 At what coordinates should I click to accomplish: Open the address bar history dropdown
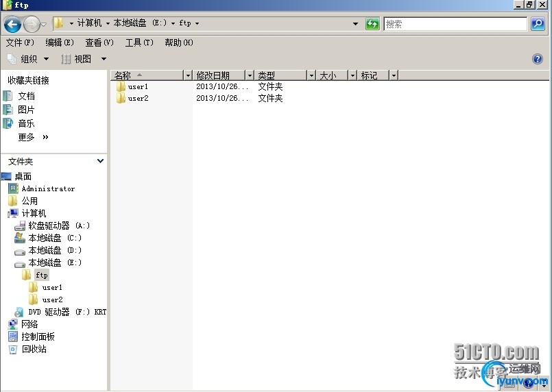(356, 23)
